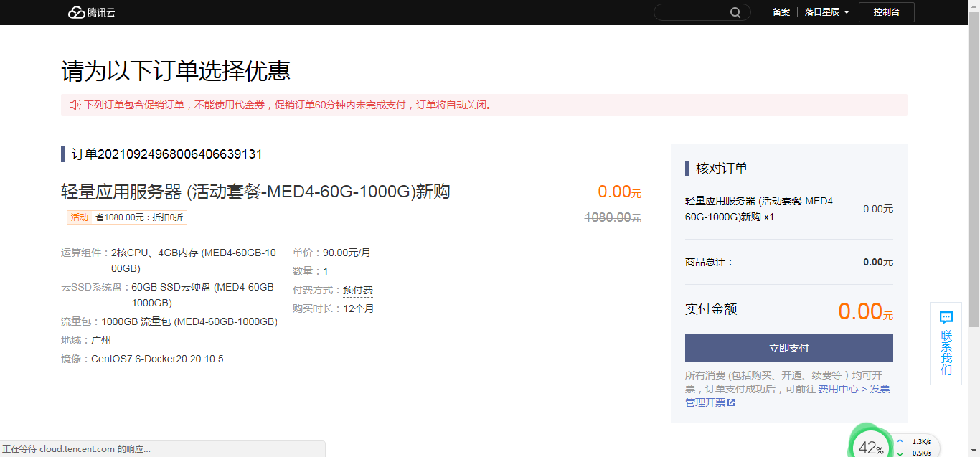Click the 立即支付 pay button

(x=789, y=348)
